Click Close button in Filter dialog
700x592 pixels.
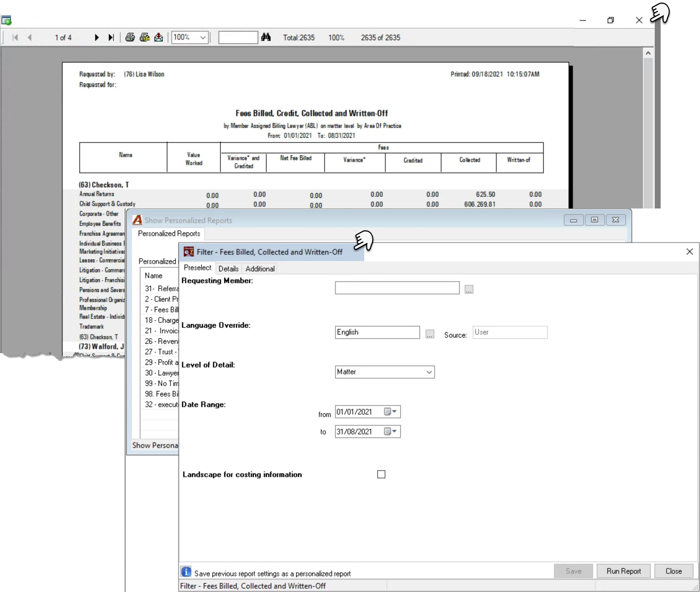[673, 571]
